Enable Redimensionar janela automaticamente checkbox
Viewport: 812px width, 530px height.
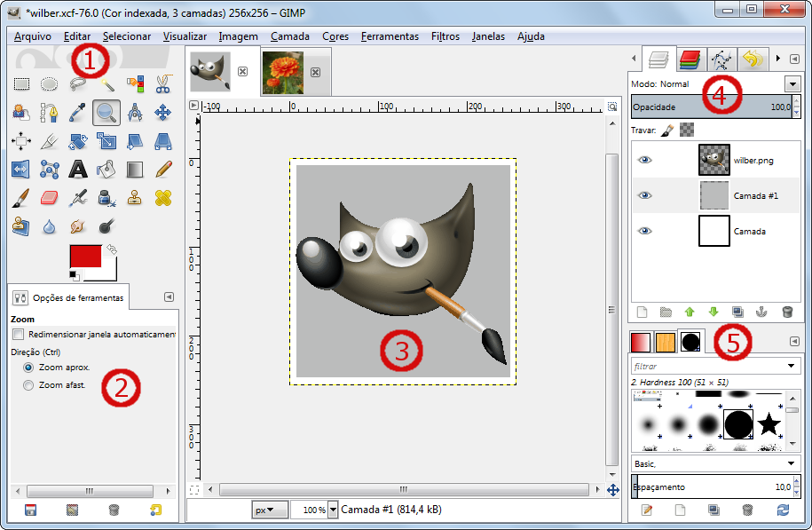[19, 335]
